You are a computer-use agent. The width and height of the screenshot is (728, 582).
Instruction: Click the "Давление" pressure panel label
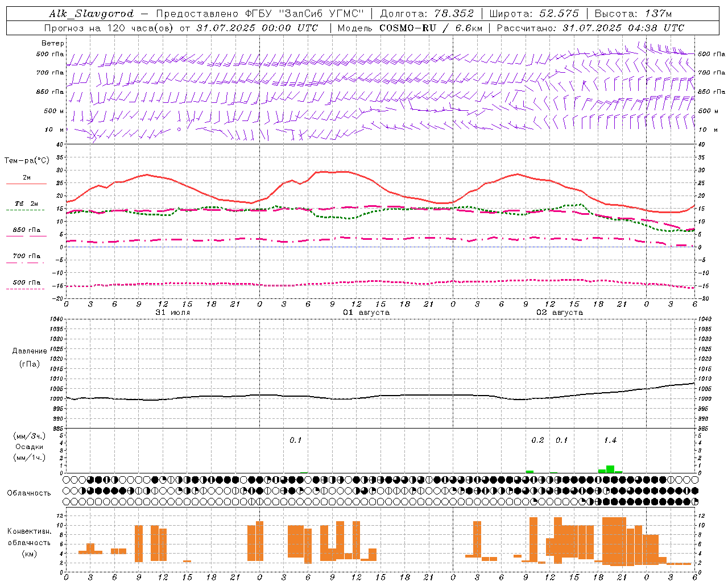pyautogui.click(x=30, y=351)
